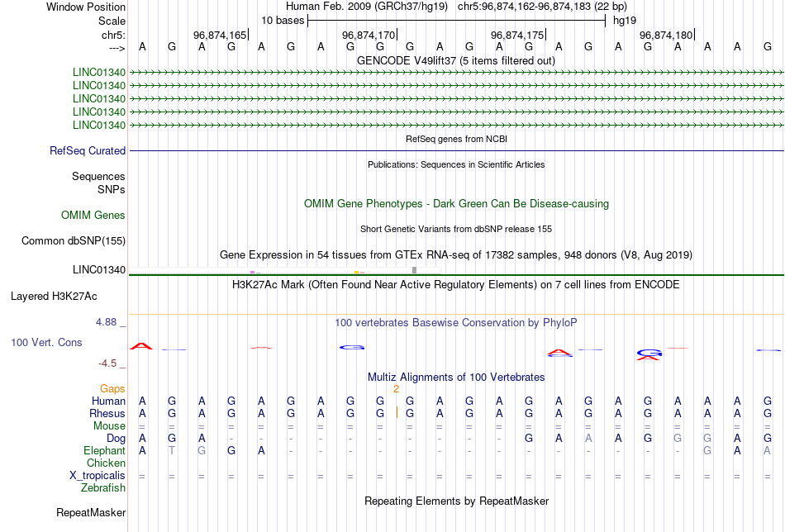Click the gray bar in the GTEx chart

(415, 270)
